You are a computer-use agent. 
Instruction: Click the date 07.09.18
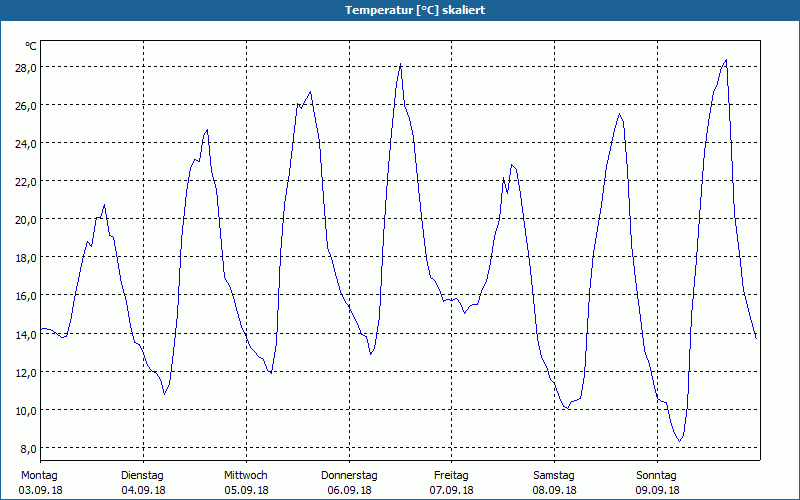[452, 490]
